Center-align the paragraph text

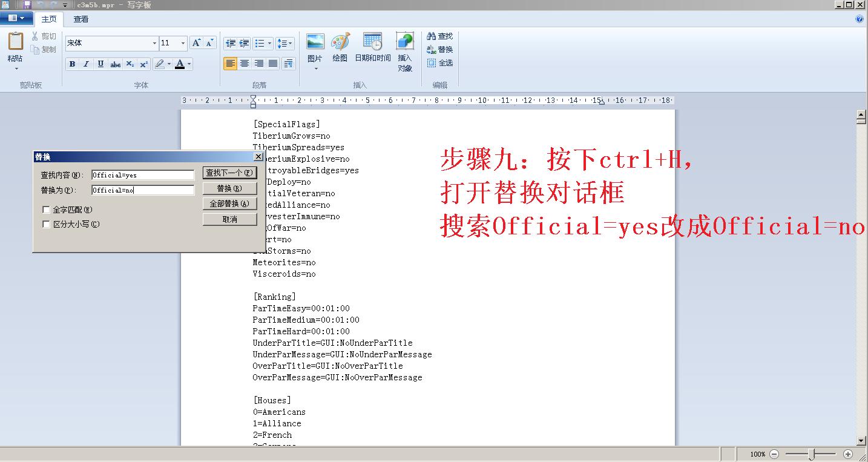pyautogui.click(x=245, y=64)
